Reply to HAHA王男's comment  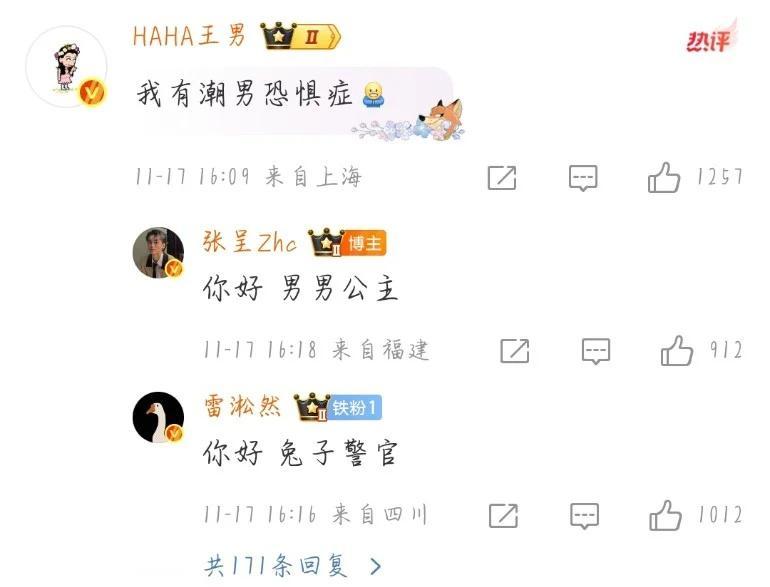coord(583,178)
